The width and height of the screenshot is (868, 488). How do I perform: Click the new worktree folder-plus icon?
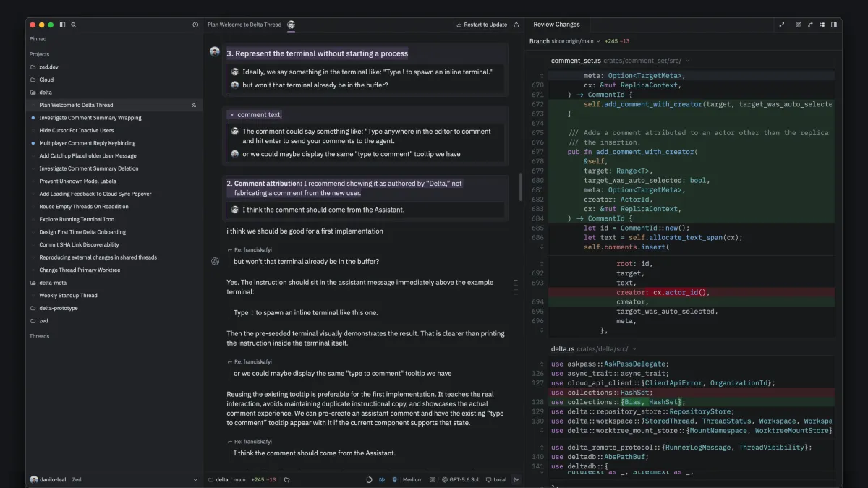[x=287, y=479]
